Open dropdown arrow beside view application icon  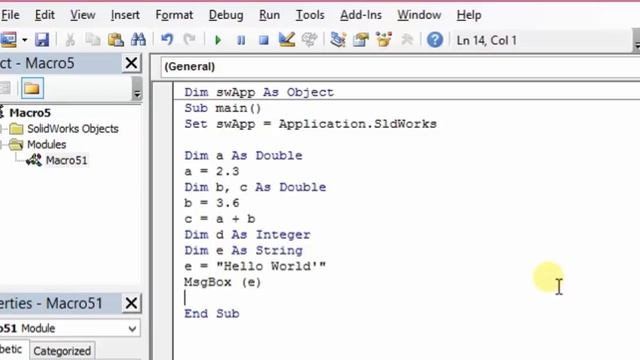click(x=24, y=40)
